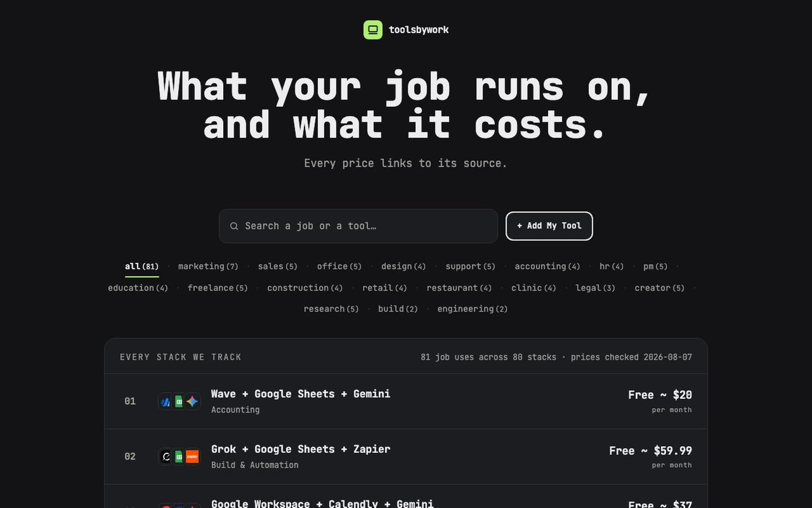Open the toolsbywork home link
Image resolution: width=812 pixels, height=508 pixels.
click(406, 30)
